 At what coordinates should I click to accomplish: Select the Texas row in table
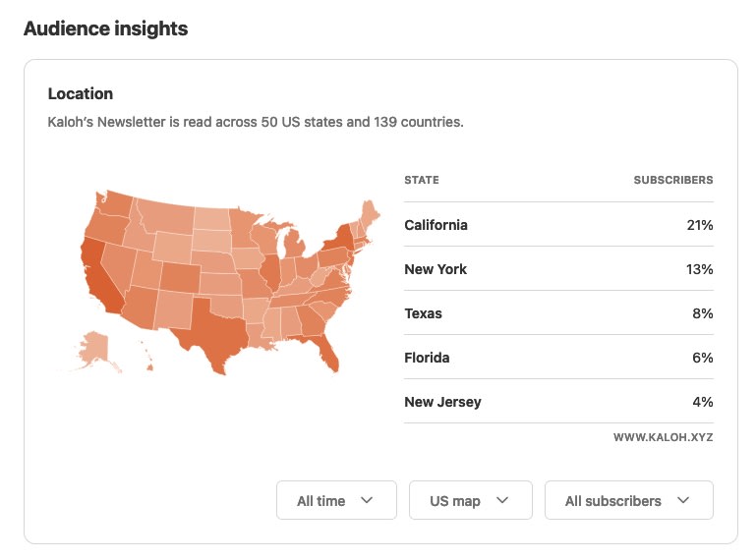coord(558,313)
